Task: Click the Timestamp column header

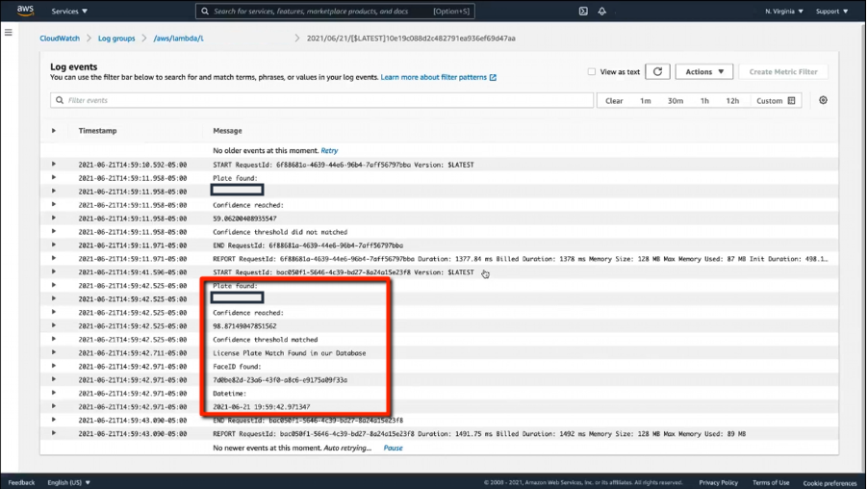Action: click(x=97, y=131)
